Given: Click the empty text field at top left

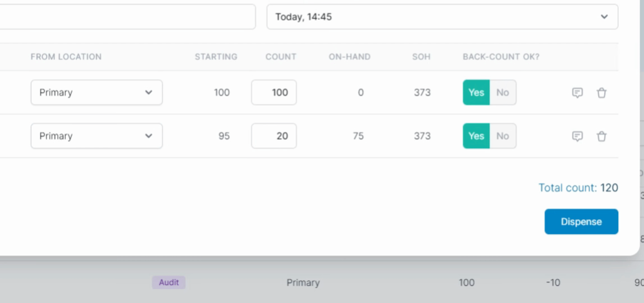Looking at the screenshot, I should pyautogui.click(x=126, y=17).
